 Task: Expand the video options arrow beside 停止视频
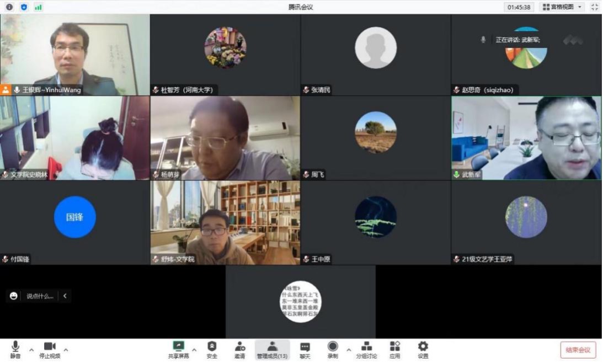(66, 350)
